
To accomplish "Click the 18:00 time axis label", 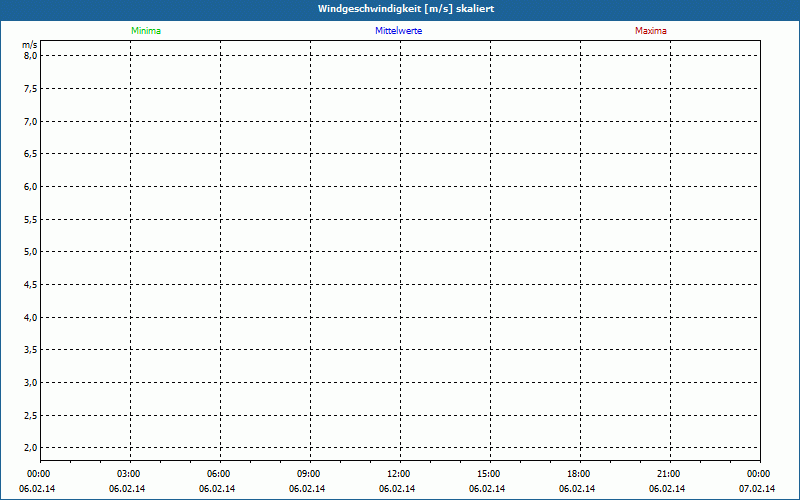I will (579, 474).
